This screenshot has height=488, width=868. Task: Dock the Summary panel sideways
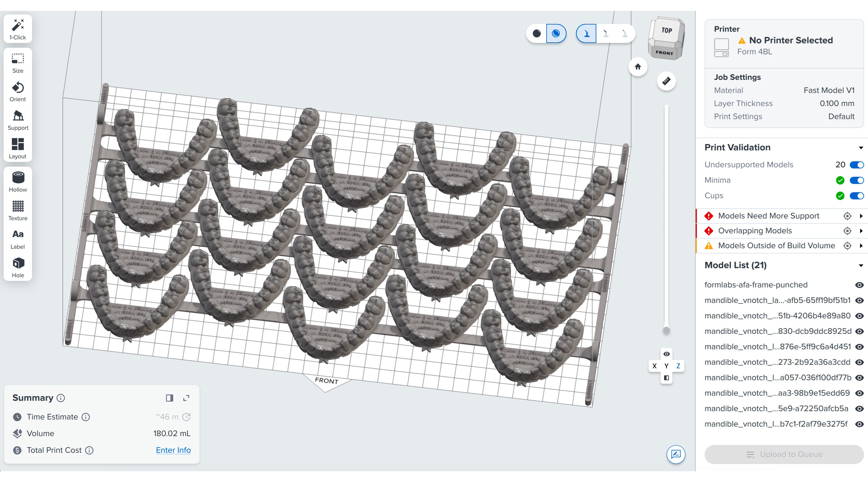click(170, 398)
